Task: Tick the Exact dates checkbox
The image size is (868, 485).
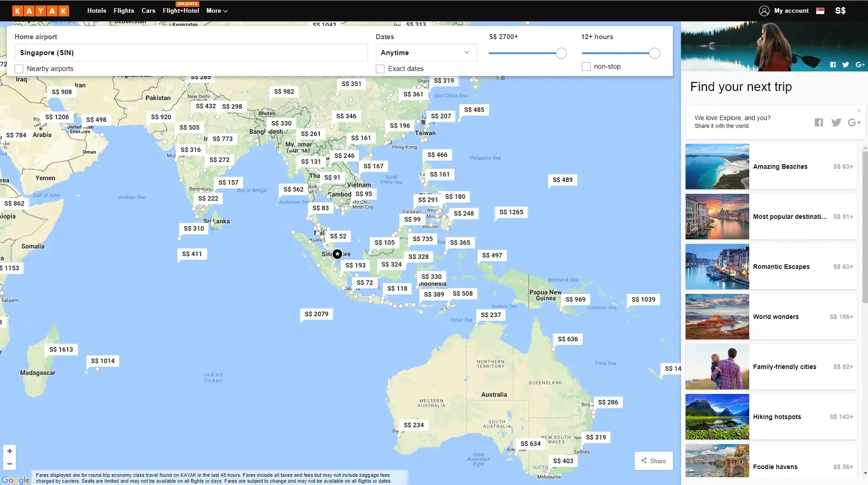Action: [380, 69]
